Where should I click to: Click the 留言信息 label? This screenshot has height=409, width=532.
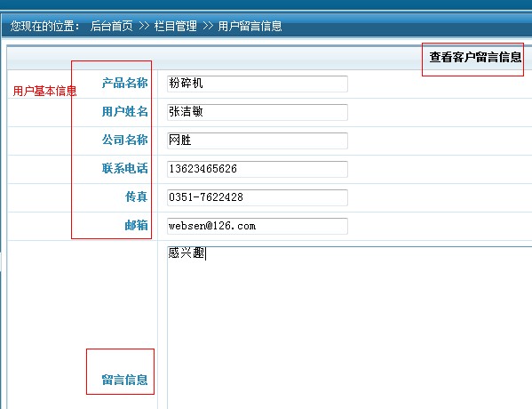point(125,380)
